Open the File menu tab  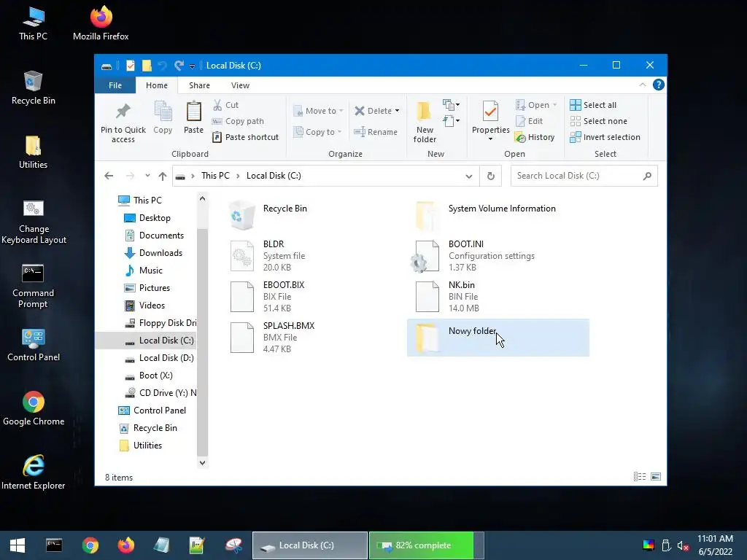tap(115, 85)
